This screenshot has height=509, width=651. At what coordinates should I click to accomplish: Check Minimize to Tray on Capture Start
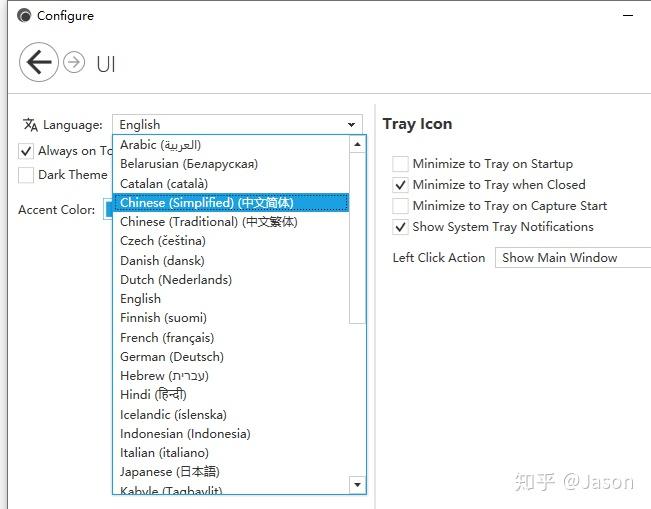pos(400,206)
